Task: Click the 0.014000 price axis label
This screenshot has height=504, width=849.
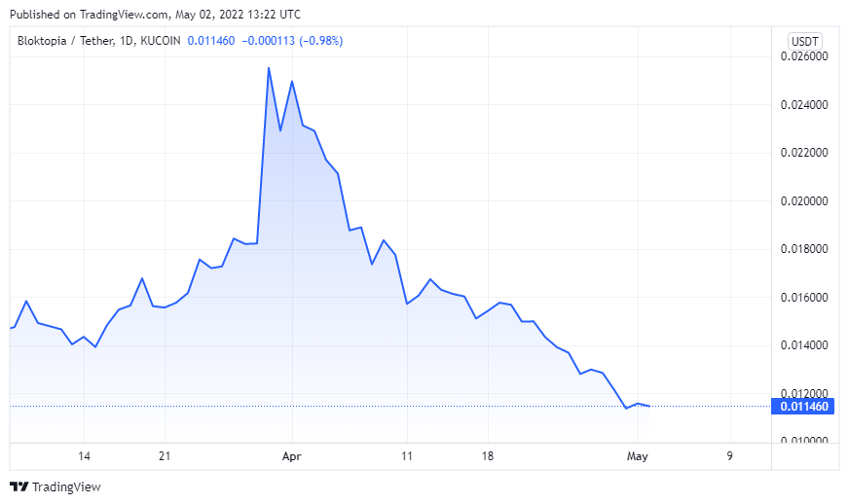Action: tap(803, 345)
